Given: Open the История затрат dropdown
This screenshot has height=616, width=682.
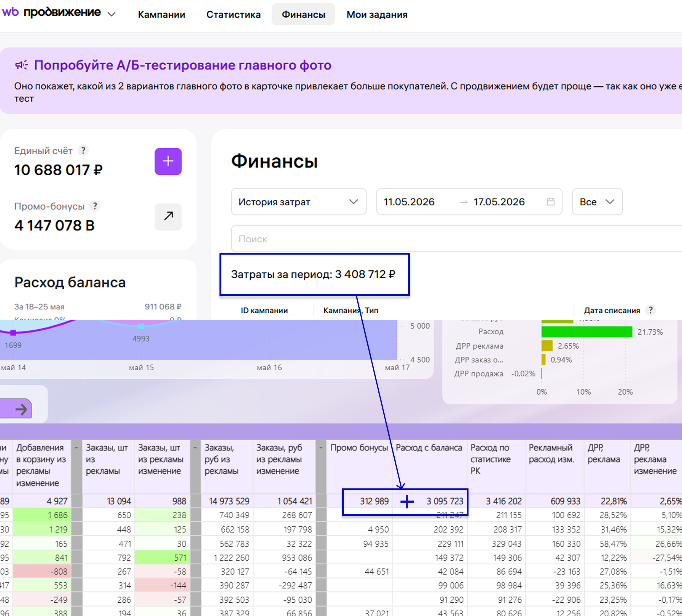Looking at the screenshot, I should 298,202.
